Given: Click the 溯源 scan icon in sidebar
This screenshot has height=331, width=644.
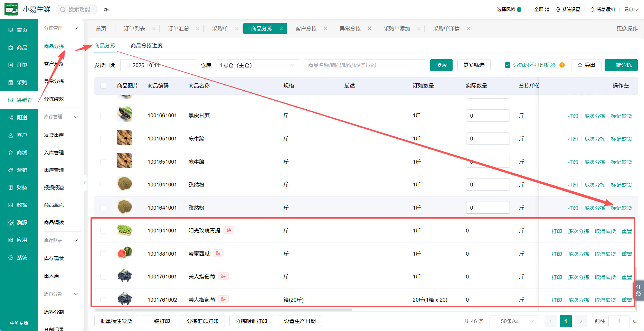Looking at the screenshot, I should tap(11, 223).
